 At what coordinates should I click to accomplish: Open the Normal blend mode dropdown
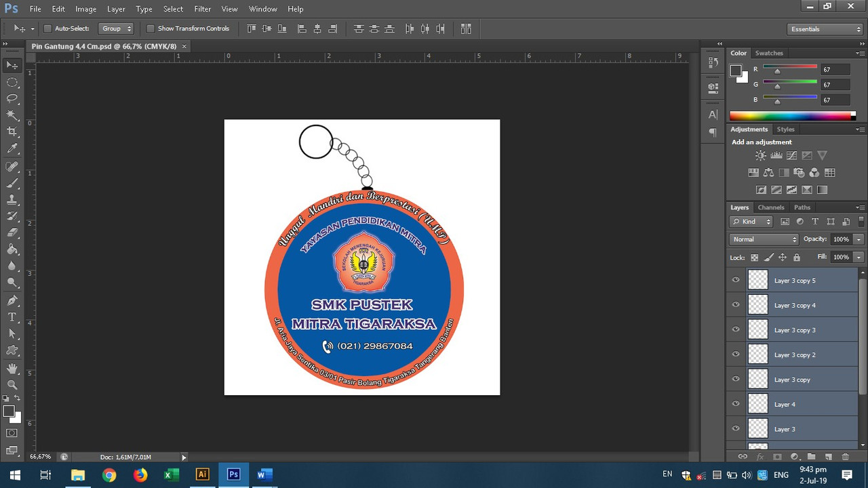765,239
